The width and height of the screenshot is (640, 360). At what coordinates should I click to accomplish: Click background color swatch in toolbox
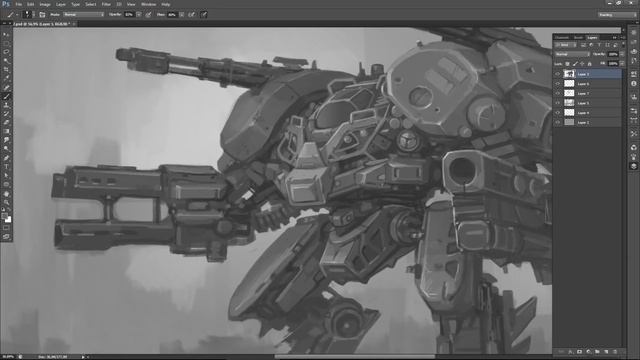coord(8,220)
